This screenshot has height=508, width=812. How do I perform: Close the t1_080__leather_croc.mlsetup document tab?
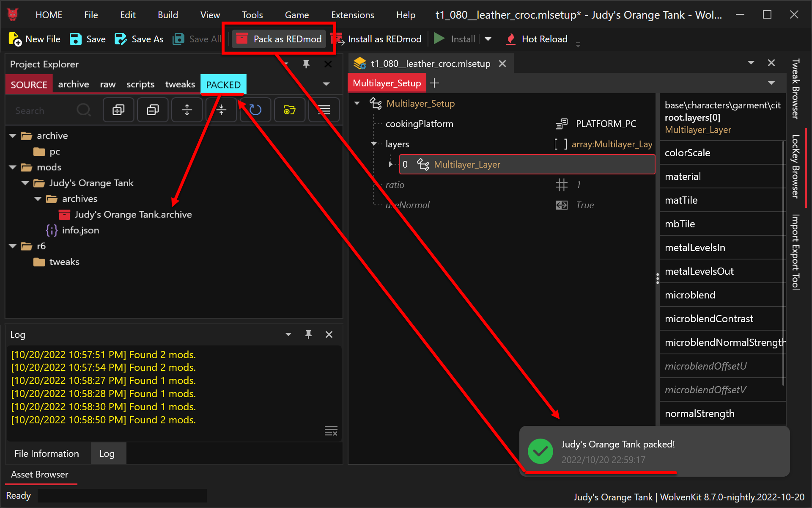(502, 63)
